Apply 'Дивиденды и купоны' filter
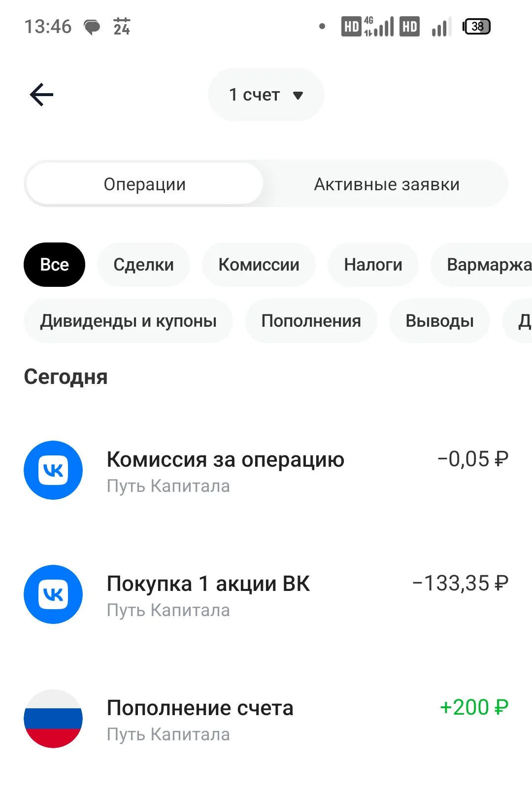The width and height of the screenshot is (532, 793). [x=128, y=321]
